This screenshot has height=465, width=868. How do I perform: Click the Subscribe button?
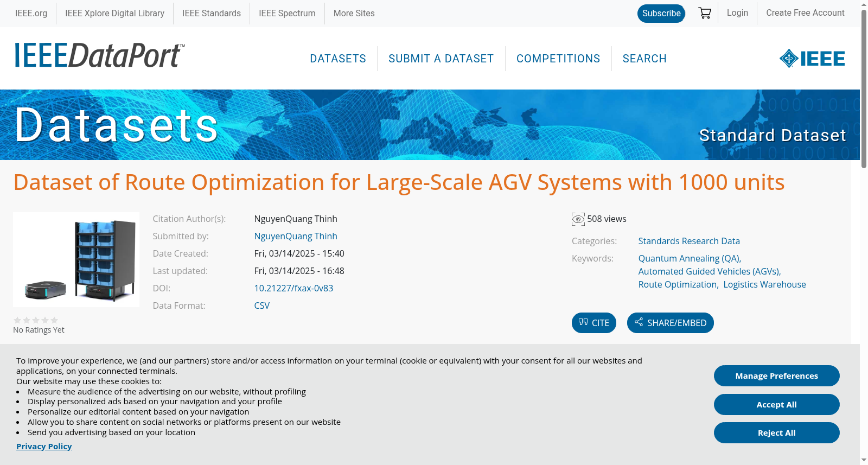661,13
